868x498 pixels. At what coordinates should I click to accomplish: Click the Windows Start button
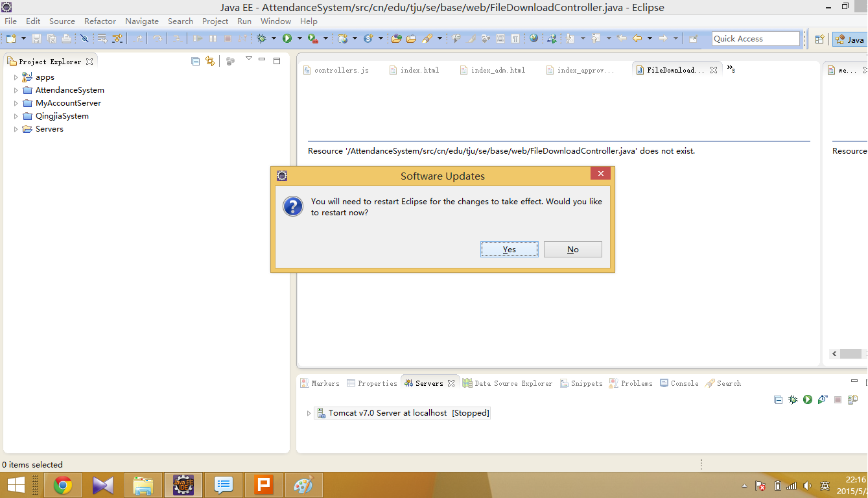pos(16,485)
